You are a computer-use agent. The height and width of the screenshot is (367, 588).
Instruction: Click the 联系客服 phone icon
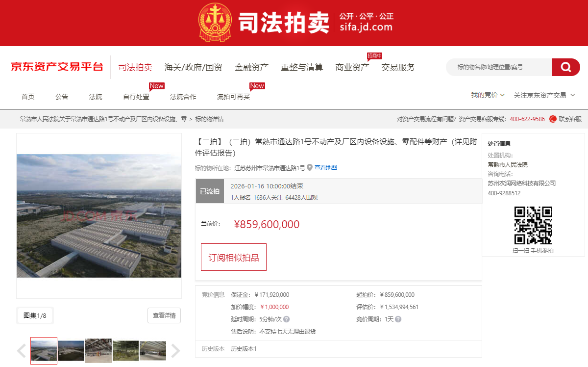pyautogui.click(x=553, y=119)
